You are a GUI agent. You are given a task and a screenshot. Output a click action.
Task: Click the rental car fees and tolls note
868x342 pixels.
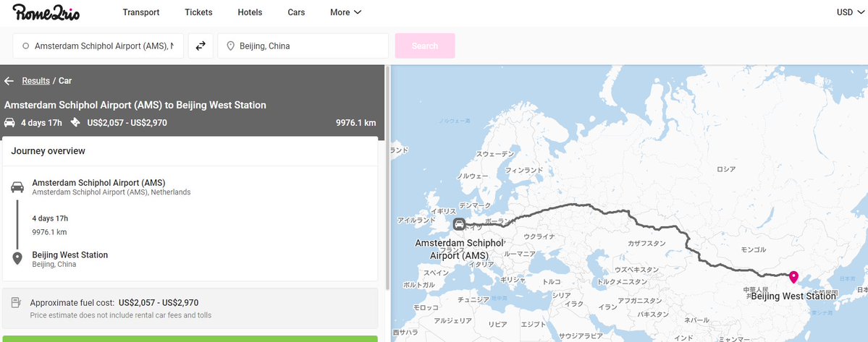pyautogui.click(x=121, y=315)
